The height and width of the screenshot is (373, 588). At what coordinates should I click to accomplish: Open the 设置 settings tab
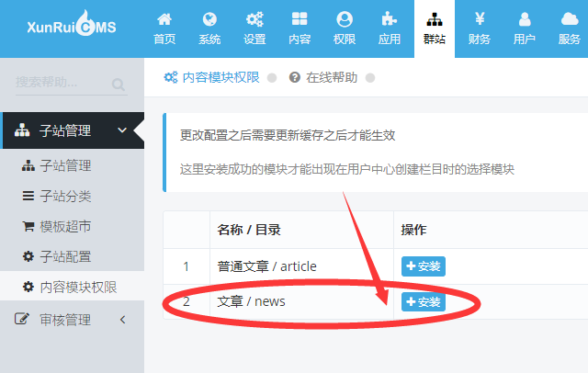click(254, 28)
